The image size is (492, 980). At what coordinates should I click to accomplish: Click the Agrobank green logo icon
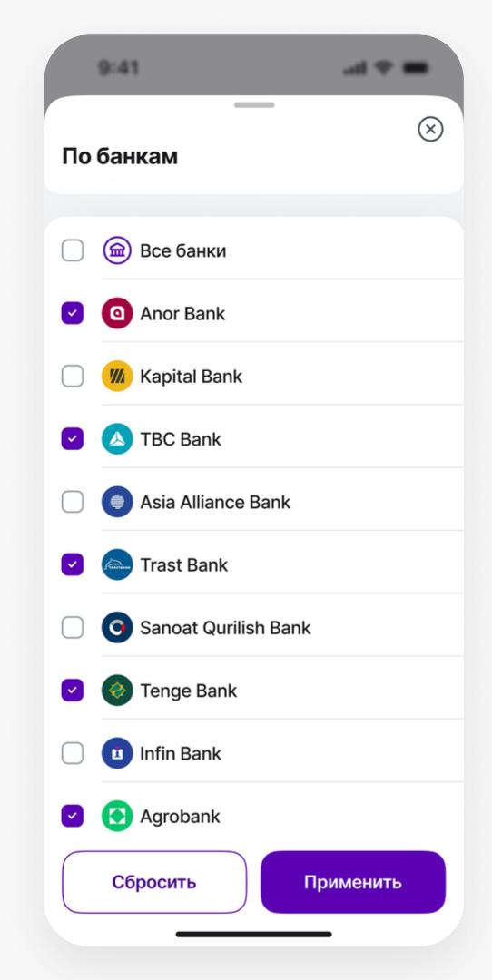(x=117, y=816)
